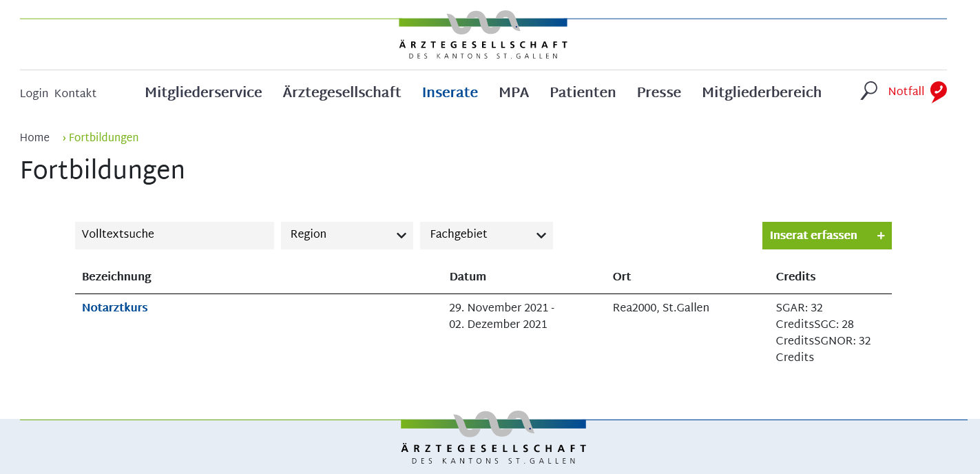
Task: Click the plus icon on Inserat erfassen
Action: coord(880,236)
